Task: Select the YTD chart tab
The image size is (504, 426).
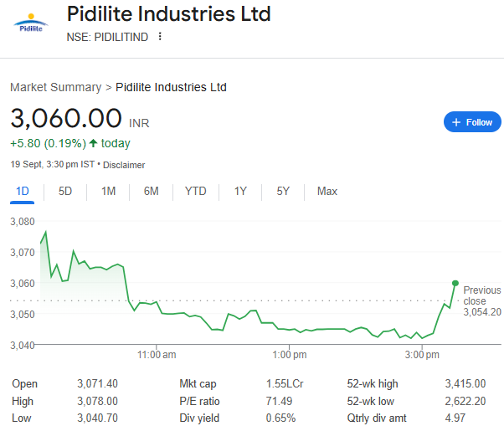Action: [x=195, y=191]
